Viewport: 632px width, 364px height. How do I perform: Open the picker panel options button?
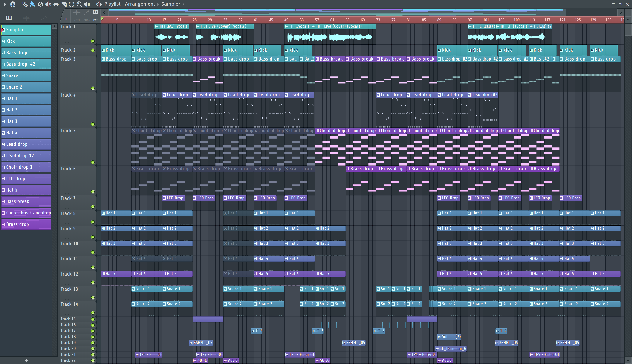(x=55, y=26)
